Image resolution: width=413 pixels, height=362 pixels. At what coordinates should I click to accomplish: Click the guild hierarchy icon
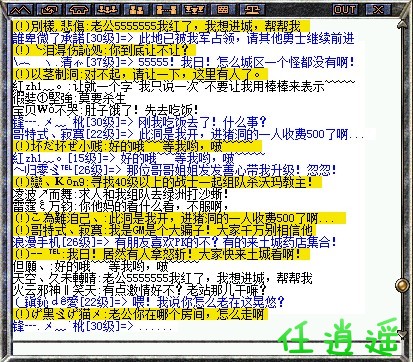click(194, 9)
